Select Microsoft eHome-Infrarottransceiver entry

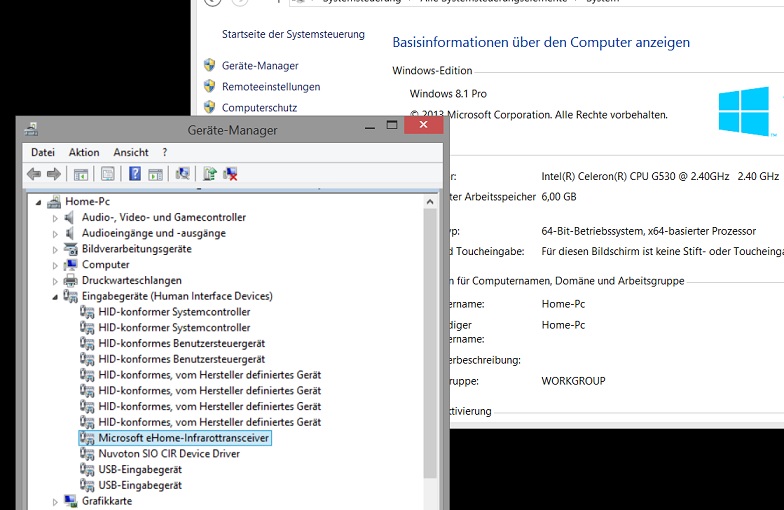point(175,438)
